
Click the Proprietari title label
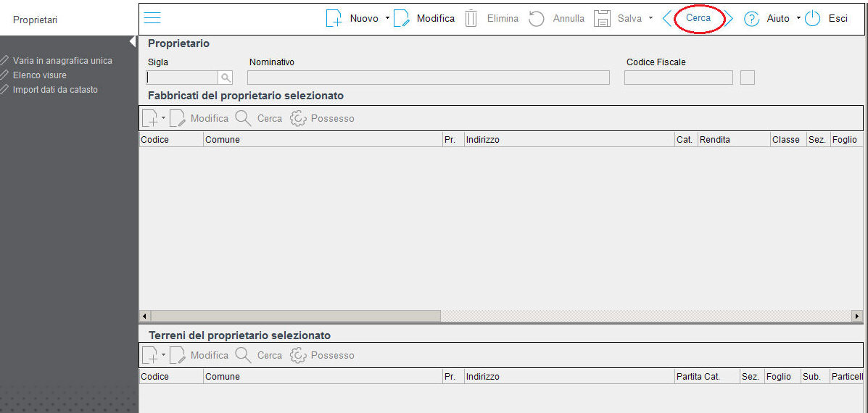(x=35, y=20)
